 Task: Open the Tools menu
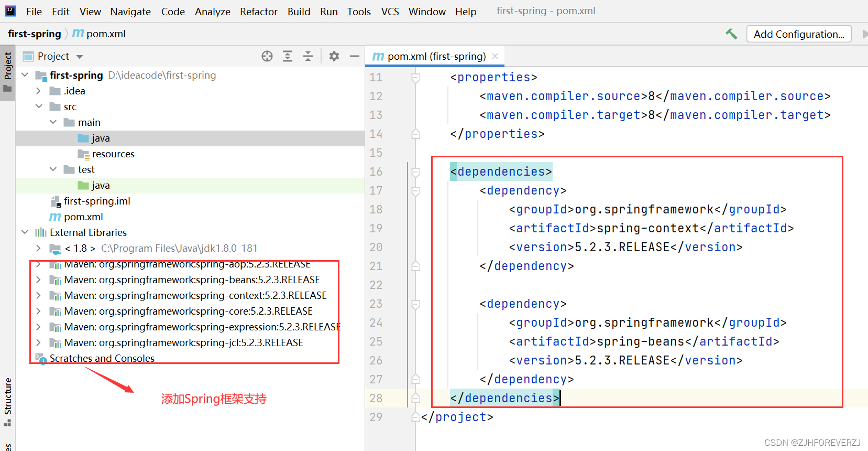point(359,12)
